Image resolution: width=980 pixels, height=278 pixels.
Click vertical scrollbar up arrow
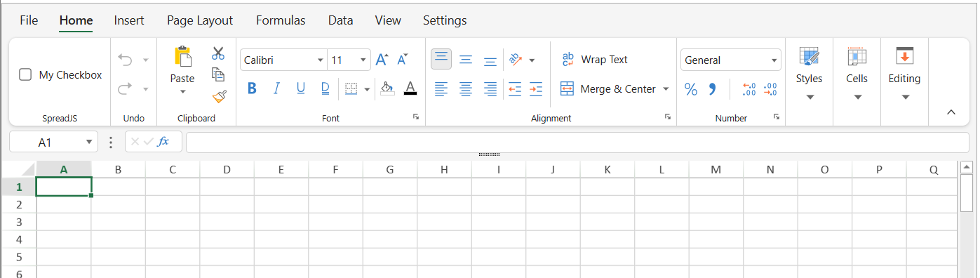966,167
